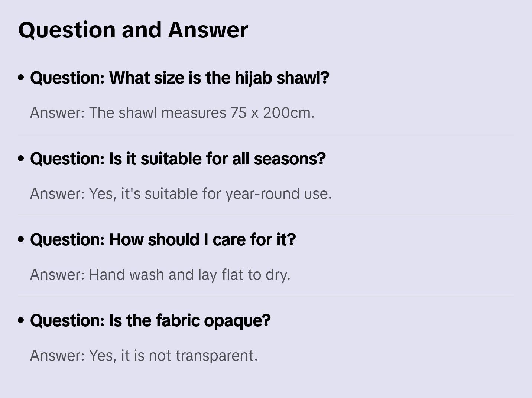Image resolution: width=532 pixels, height=398 pixels.
Task: Expand the 'How should I care' question
Action: pos(163,240)
